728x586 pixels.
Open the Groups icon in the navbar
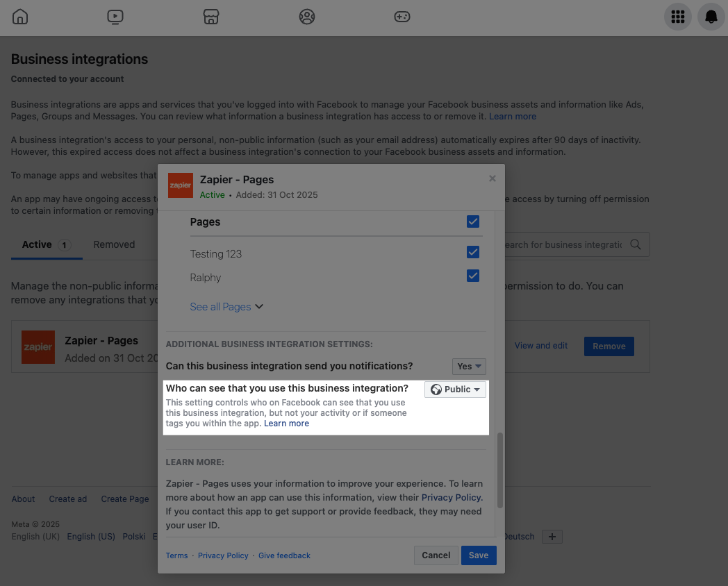pyautogui.click(x=307, y=17)
